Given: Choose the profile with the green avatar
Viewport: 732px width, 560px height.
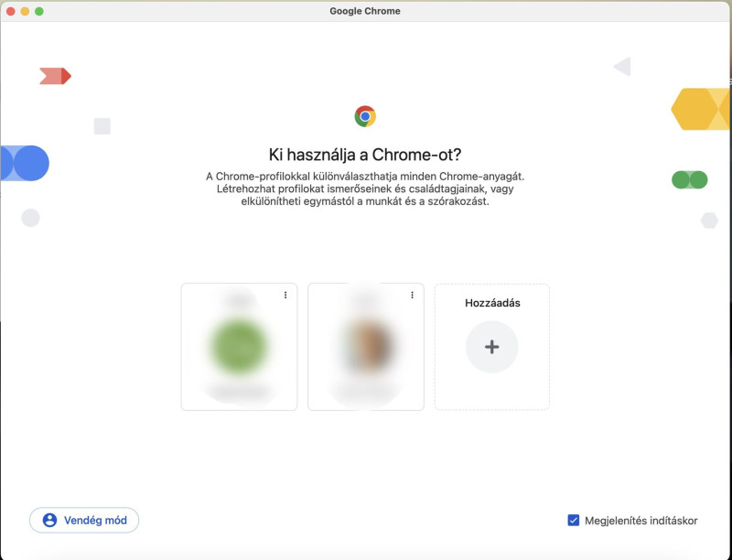Looking at the screenshot, I should [x=239, y=347].
